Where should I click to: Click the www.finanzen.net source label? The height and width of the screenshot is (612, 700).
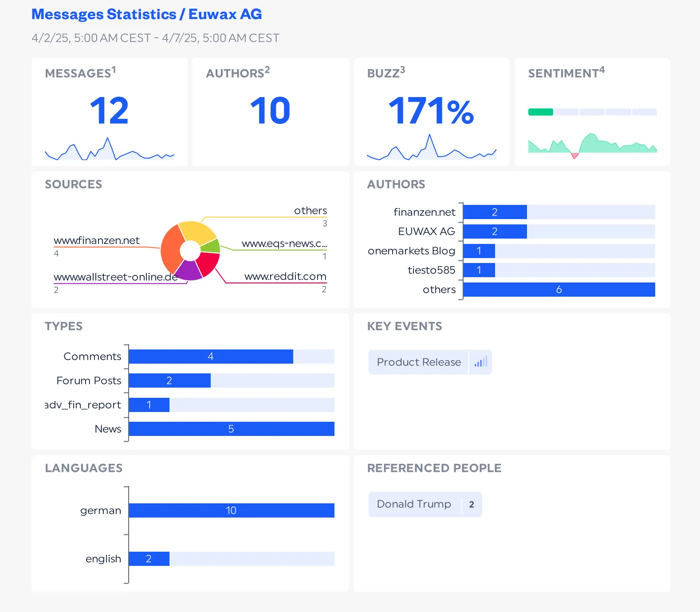96,240
